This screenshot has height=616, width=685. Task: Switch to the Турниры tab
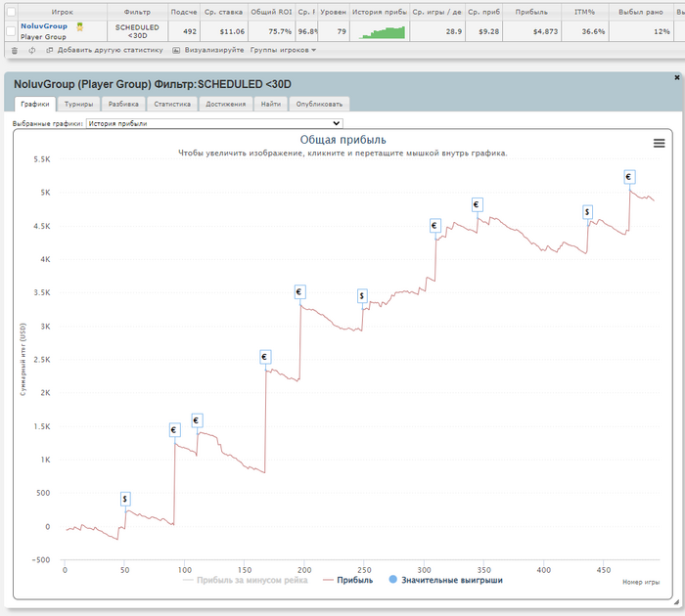click(78, 104)
